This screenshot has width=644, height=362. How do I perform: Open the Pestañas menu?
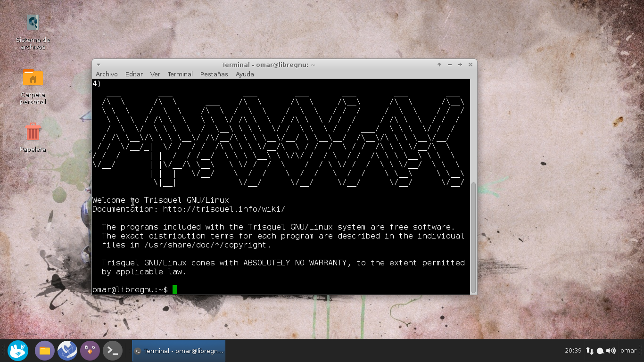pos(214,74)
